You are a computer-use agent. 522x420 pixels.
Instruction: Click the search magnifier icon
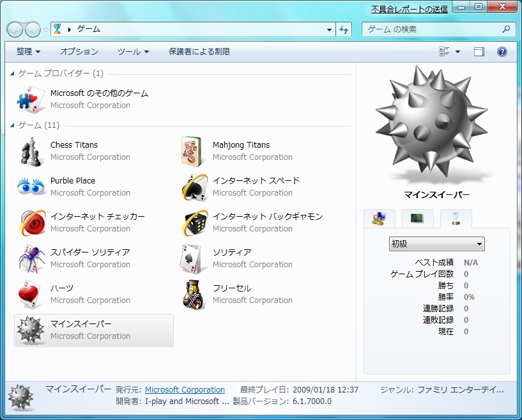506,29
